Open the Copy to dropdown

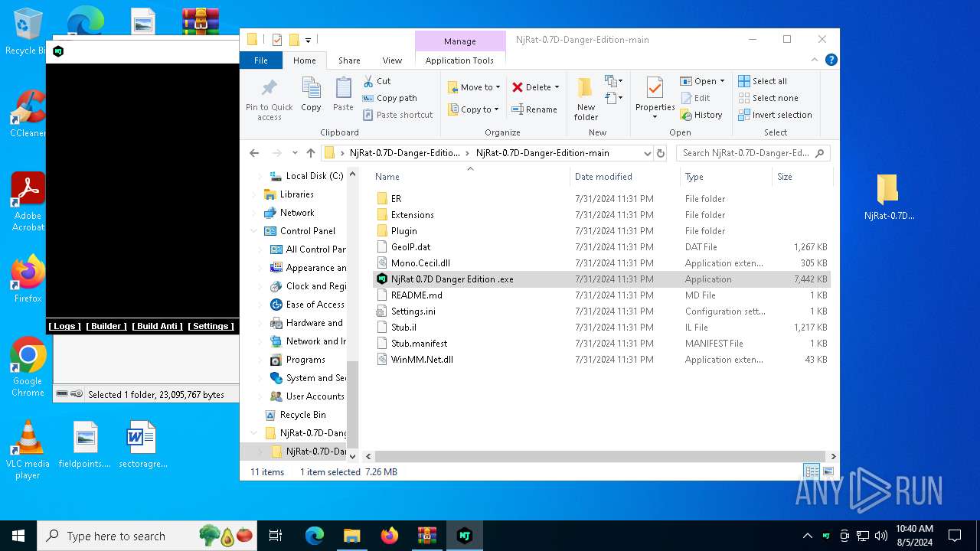click(473, 109)
